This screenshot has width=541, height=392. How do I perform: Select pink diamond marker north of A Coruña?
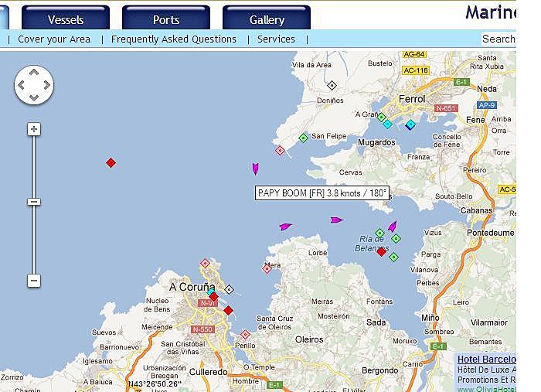coord(205,264)
